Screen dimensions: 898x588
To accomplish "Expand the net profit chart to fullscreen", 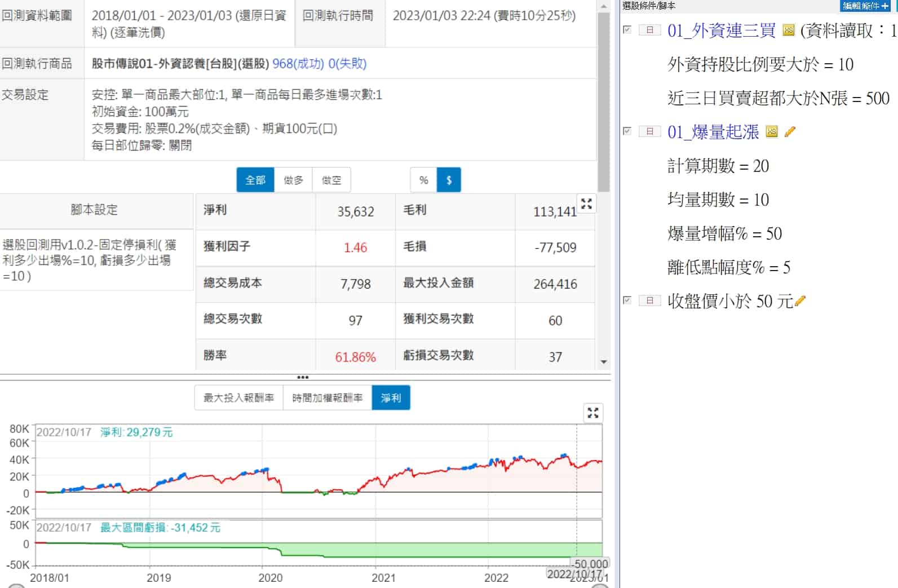I will [592, 413].
